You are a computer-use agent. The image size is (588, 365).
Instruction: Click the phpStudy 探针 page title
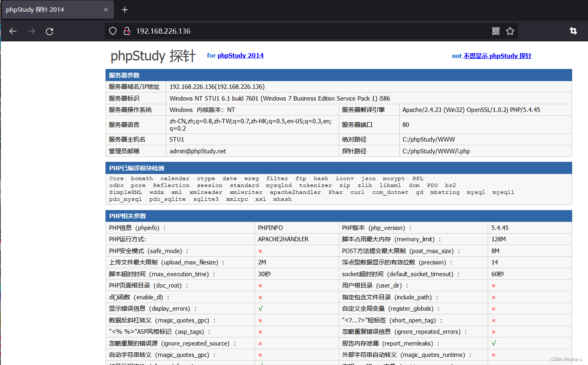[153, 56]
